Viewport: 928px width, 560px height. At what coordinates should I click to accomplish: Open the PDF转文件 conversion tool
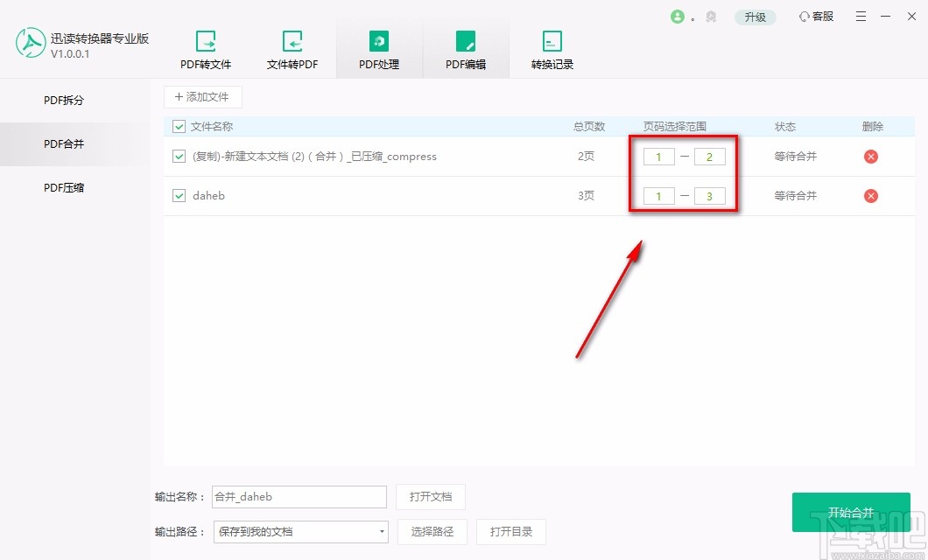(205, 48)
